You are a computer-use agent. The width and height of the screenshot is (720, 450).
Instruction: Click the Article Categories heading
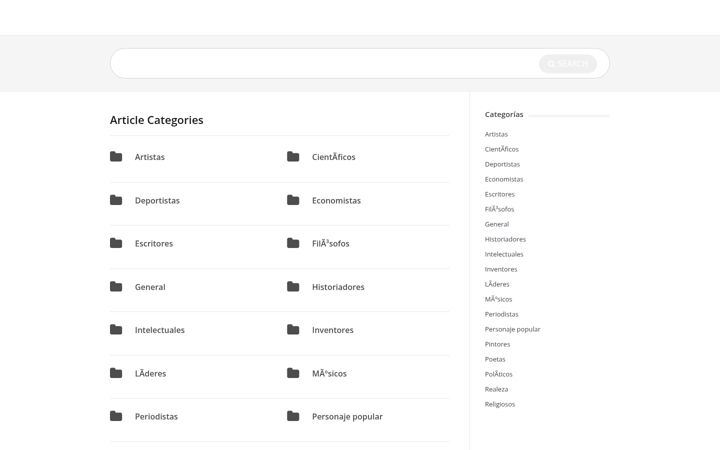(x=157, y=120)
